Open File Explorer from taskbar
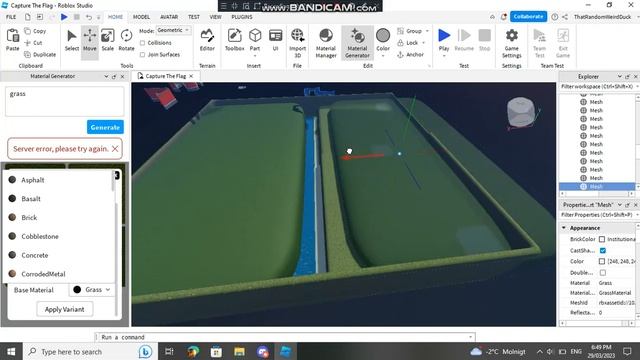 [239, 351]
